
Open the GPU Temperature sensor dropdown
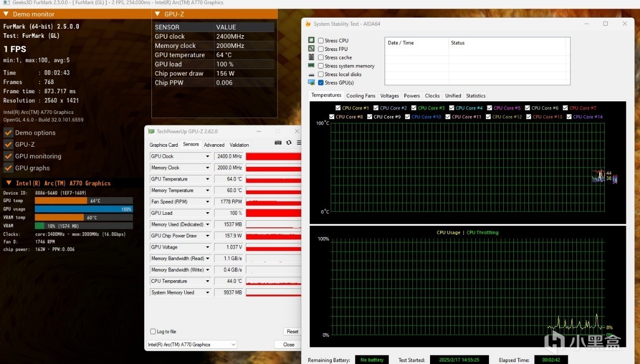[x=207, y=179]
